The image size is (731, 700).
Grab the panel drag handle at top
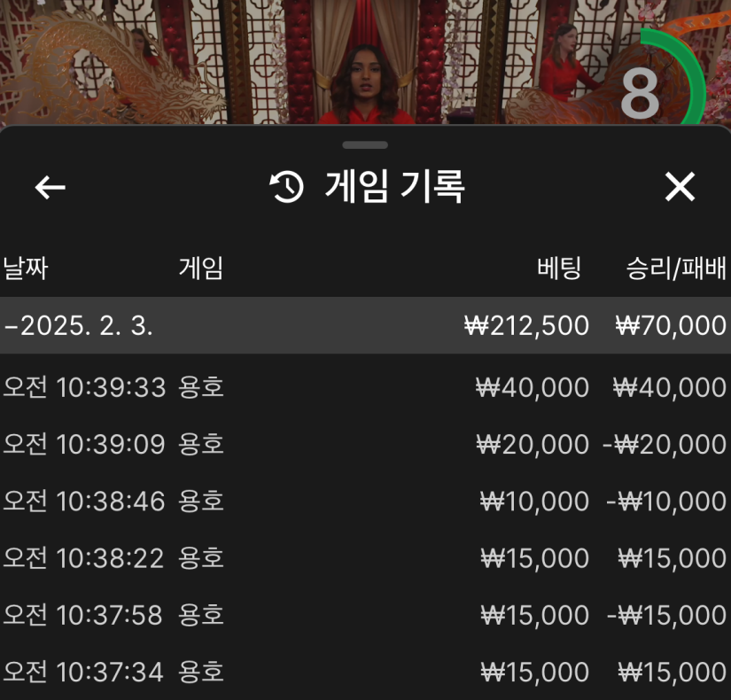364,144
